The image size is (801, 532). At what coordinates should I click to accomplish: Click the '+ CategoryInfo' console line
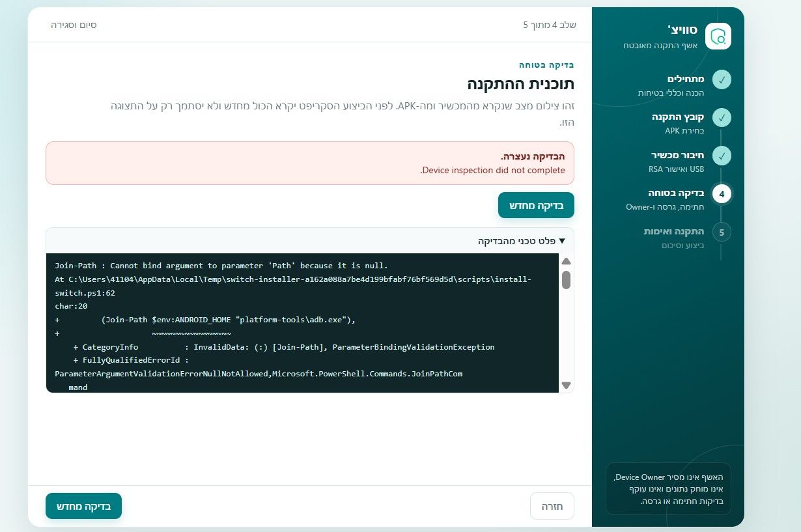[x=284, y=347]
